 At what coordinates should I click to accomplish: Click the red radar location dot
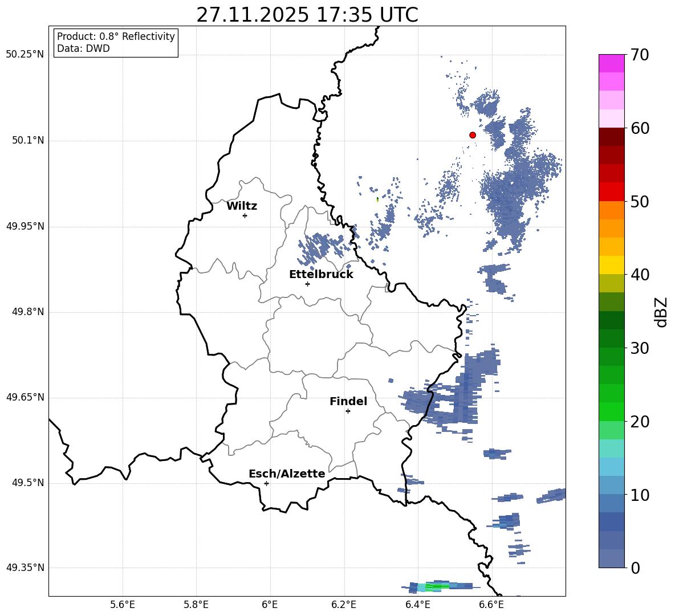click(x=472, y=135)
